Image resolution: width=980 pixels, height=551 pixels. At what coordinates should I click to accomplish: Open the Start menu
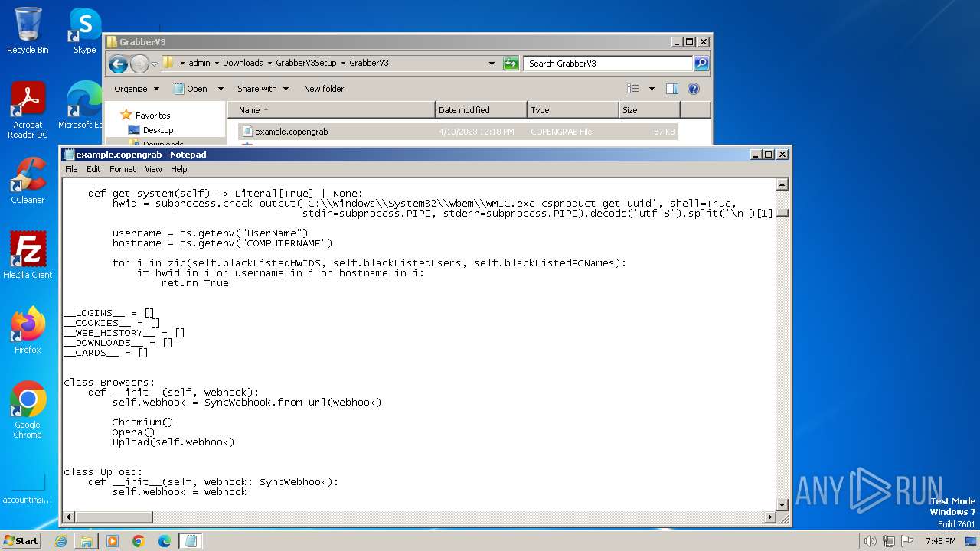pyautogui.click(x=21, y=541)
